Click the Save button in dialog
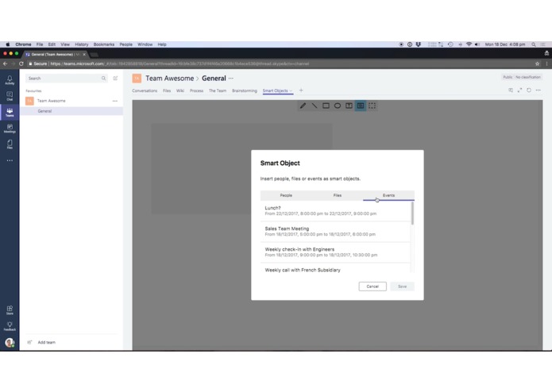The width and height of the screenshot is (552, 392). (x=402, y=286)
